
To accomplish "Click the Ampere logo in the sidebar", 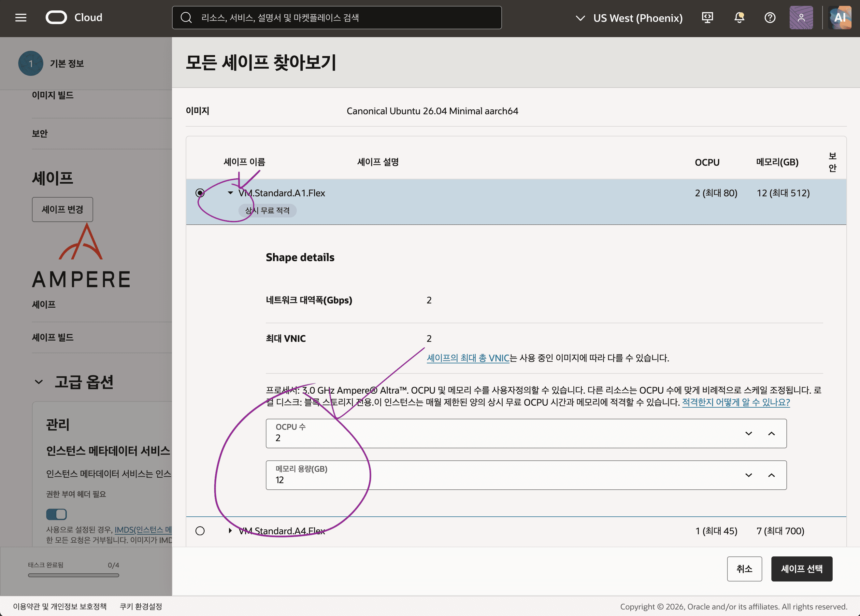I will pyautogui.click(x=81, y=255).
